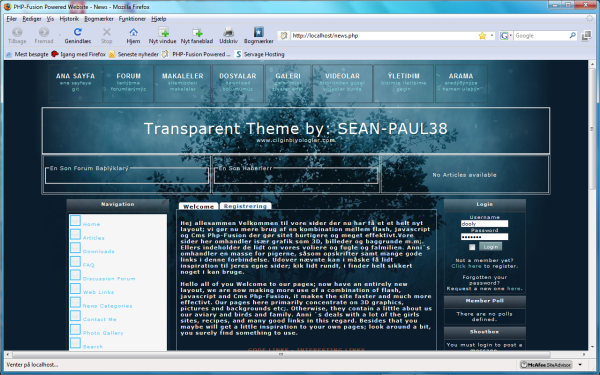The width and height of the screenshot is (600, 375).
Task: Open ANA SAYFA navigation button
Action: coord(75,83)
